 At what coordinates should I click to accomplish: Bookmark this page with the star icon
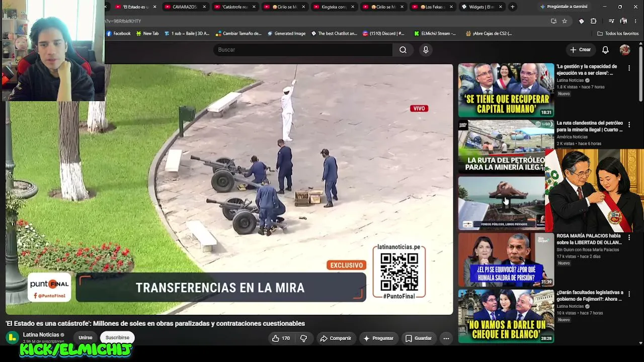pos(565,21)
